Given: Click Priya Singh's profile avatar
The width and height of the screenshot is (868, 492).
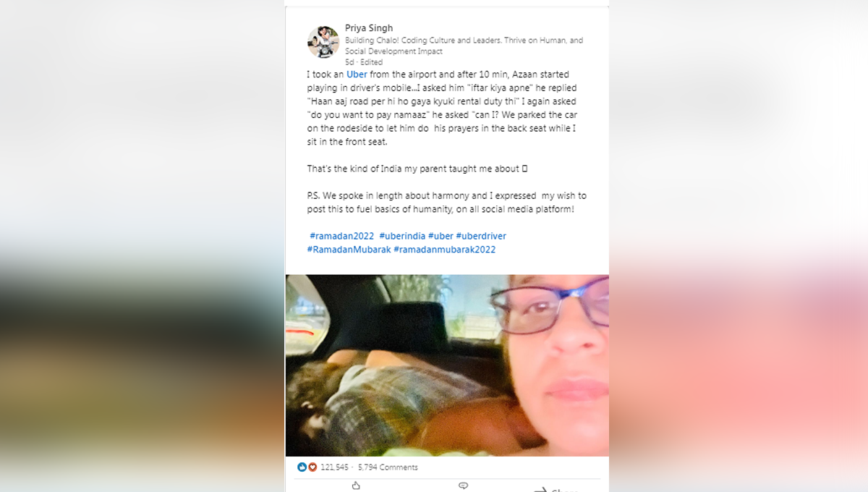Looking at the screenshot, I should coord(323,42).
